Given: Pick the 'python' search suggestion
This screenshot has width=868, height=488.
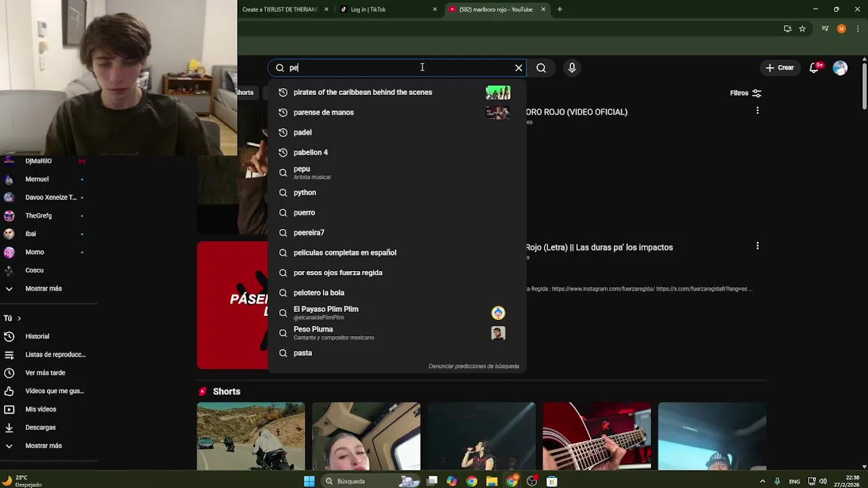Looking at the screenshot, I should pos(397,192).
